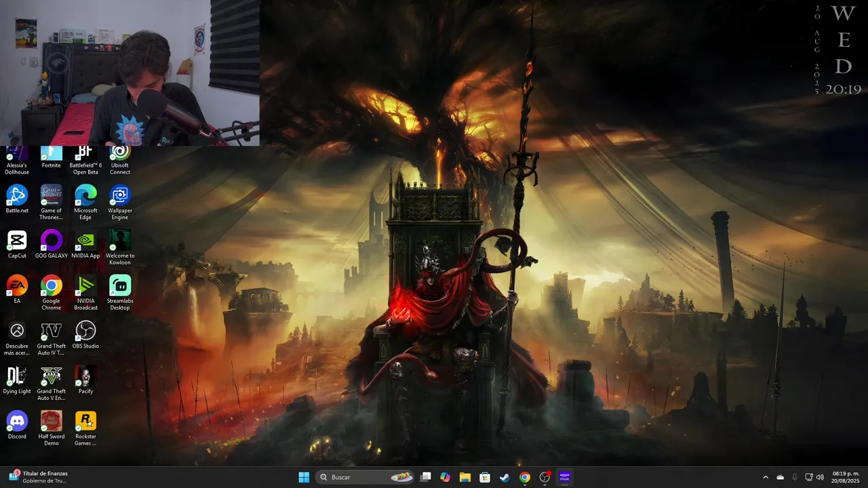Viewport: 868px width, 488px height.
Task: Open the clock and date 08:19 p. m.
Action: (846, 477)
